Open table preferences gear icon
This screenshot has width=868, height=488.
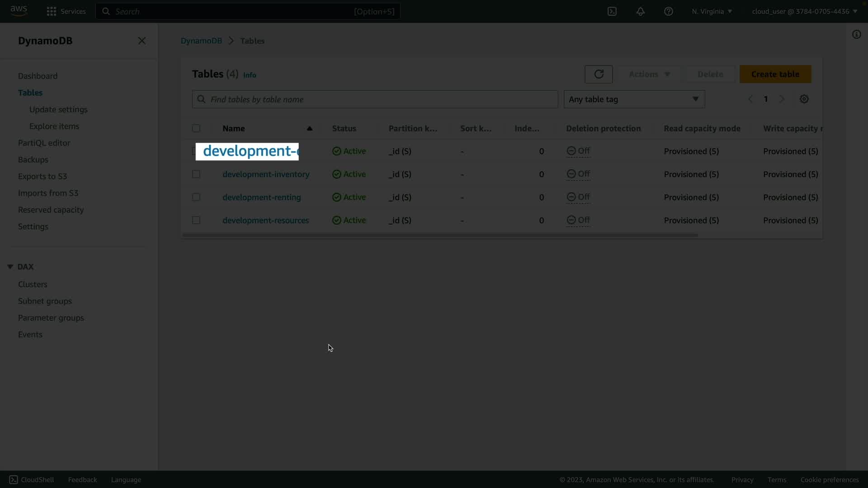(804, 99)
